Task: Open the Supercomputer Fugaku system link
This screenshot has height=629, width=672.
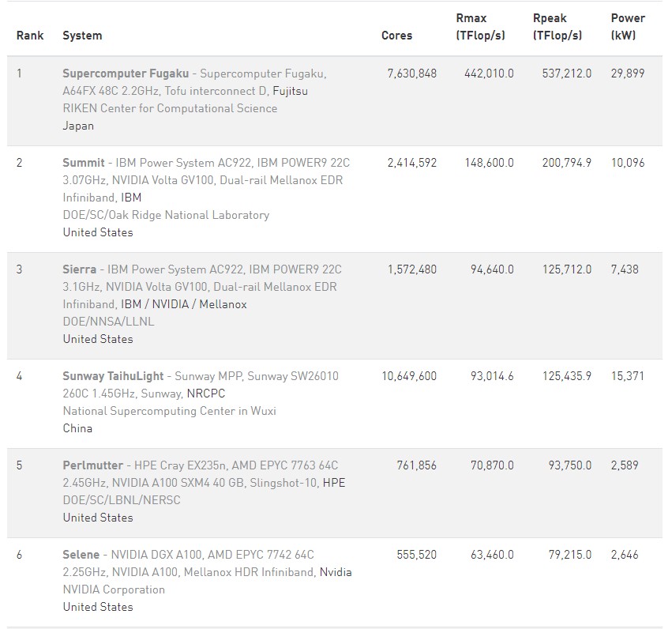Action: (x=126, y=73)
